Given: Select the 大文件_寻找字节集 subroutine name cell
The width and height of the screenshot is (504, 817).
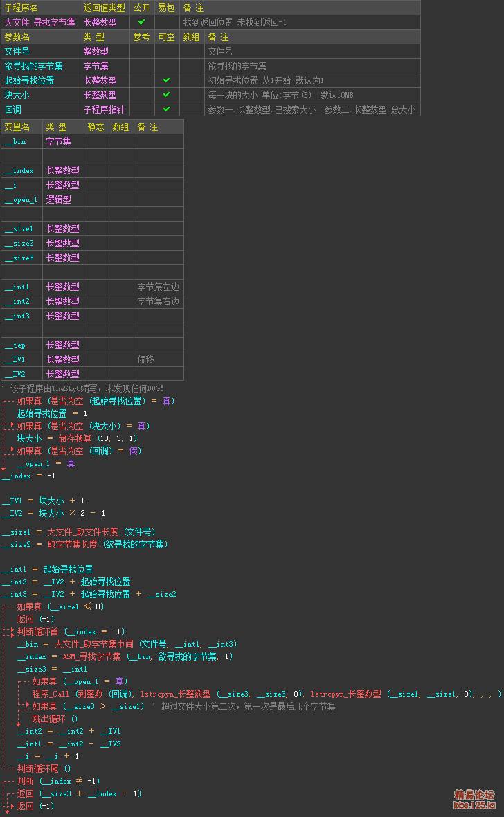Looking at the screenshot, I should tap(40, 22).
